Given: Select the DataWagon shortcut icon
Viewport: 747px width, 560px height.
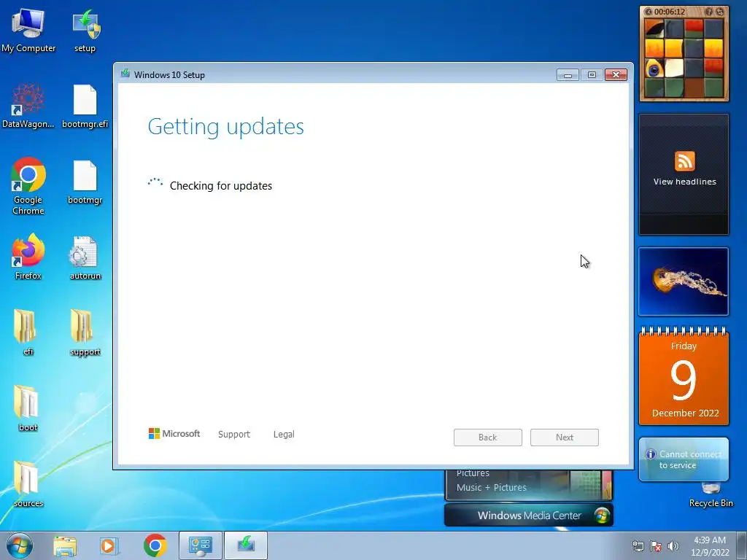Looking at the screenshot, I should [28, 105].
